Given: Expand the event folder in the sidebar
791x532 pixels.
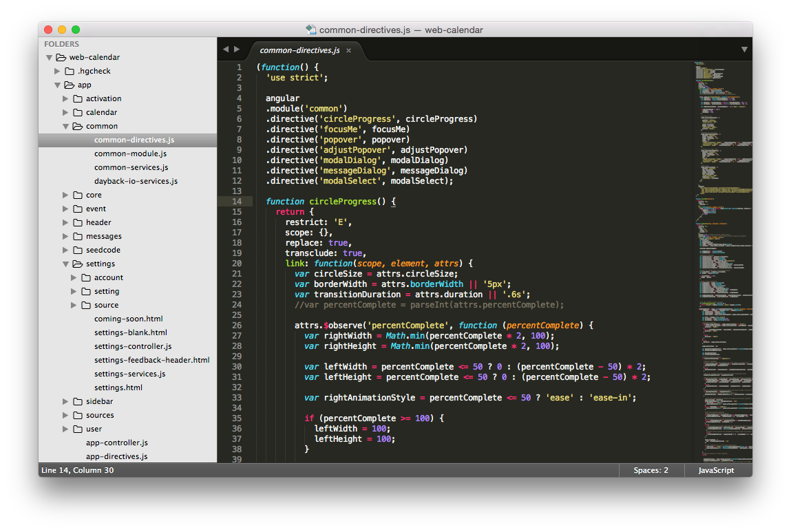Looking at the screenshot, I should pos(65,209).
